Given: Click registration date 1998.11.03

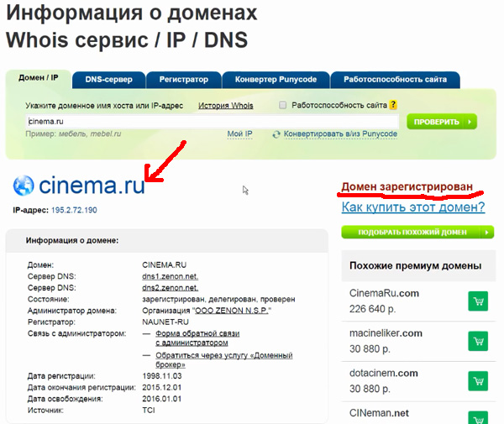Looking at the screenshot, I should click(x=161, y=376).
